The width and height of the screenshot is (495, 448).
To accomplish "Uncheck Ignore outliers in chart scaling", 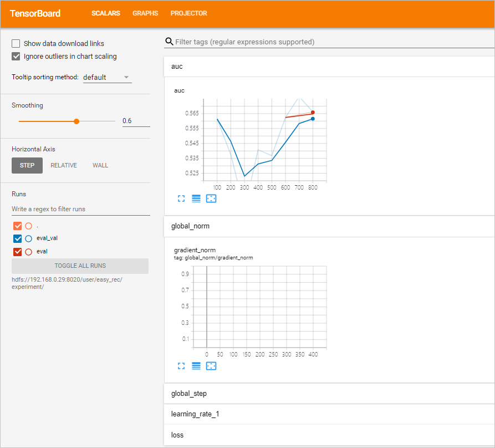I will coord(16,56).
